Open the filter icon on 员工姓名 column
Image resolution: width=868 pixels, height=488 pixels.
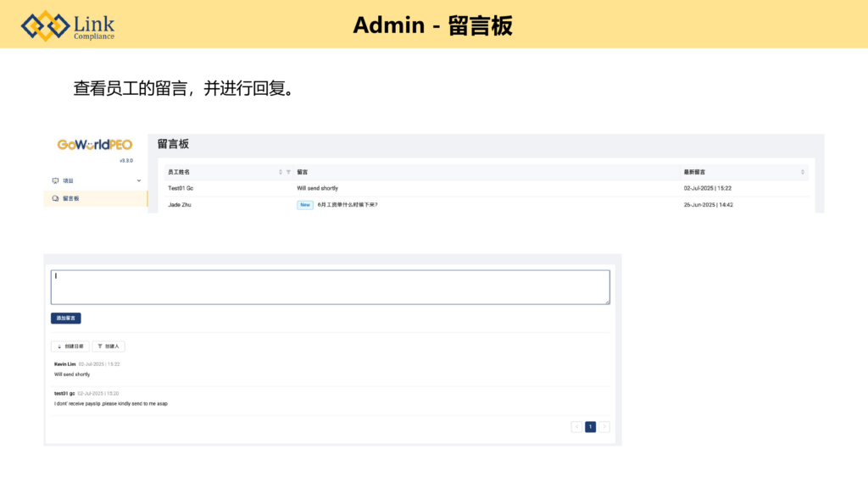(288, 172)
